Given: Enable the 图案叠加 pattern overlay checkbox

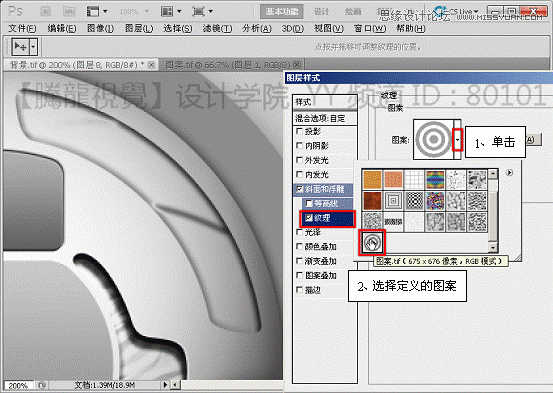Looking at the screenshot, I should pos(299,275).
